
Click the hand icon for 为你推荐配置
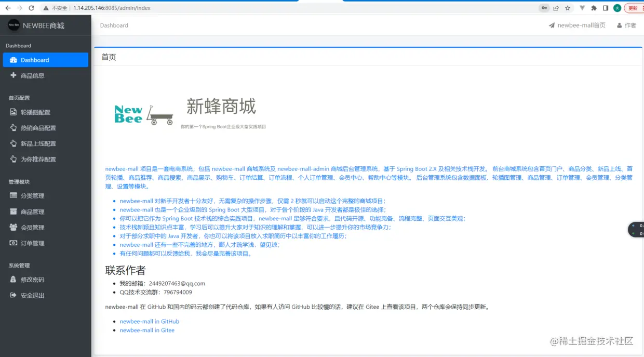[x=14, y=159]
